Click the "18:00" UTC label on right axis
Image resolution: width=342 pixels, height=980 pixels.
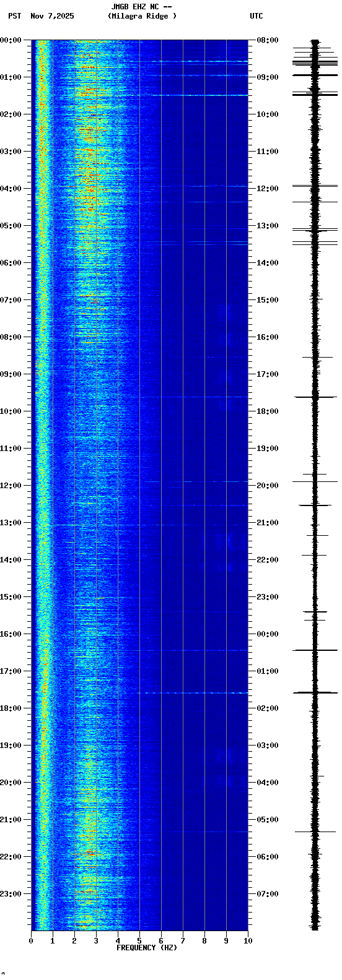click(x=268, y=411)
